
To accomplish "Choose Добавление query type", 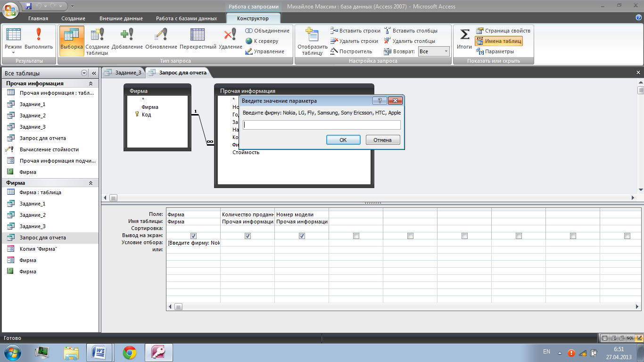I will click(127, 39).
